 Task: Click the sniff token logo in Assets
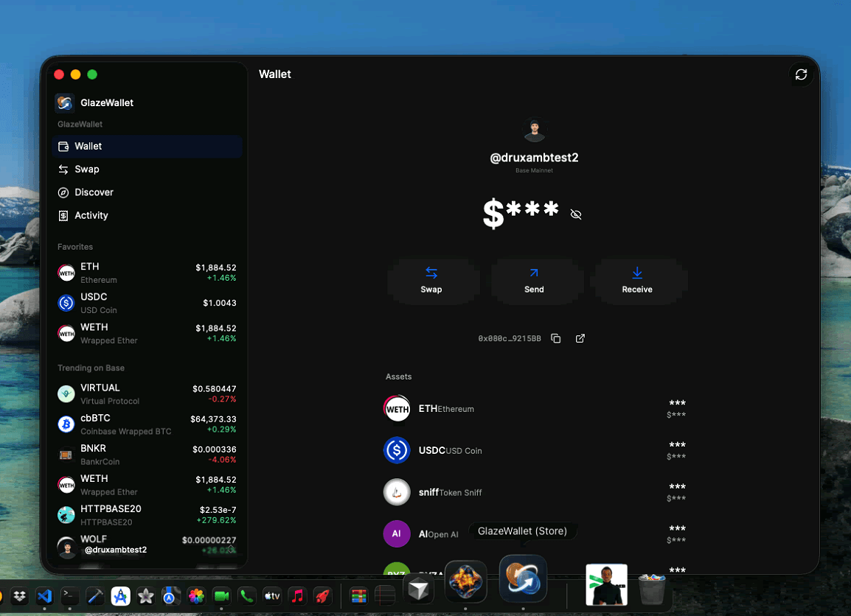pyautogui.click(x=397, y=492)
